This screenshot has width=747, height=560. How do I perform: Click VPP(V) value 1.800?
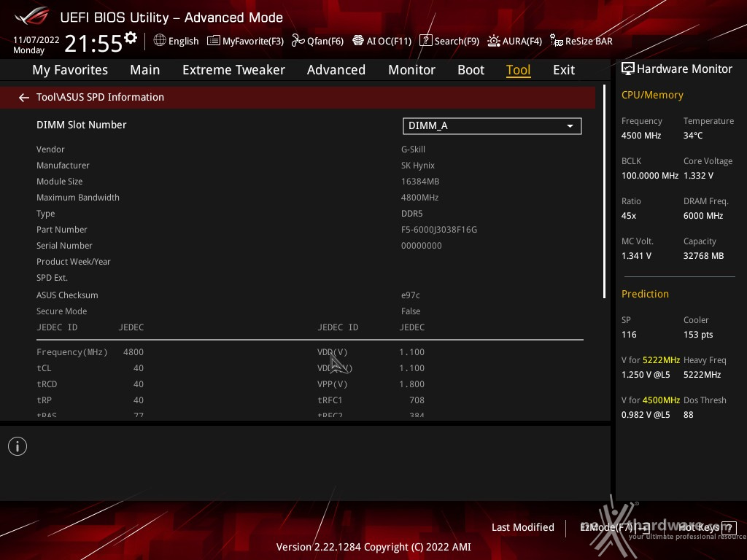click(411, 384)
